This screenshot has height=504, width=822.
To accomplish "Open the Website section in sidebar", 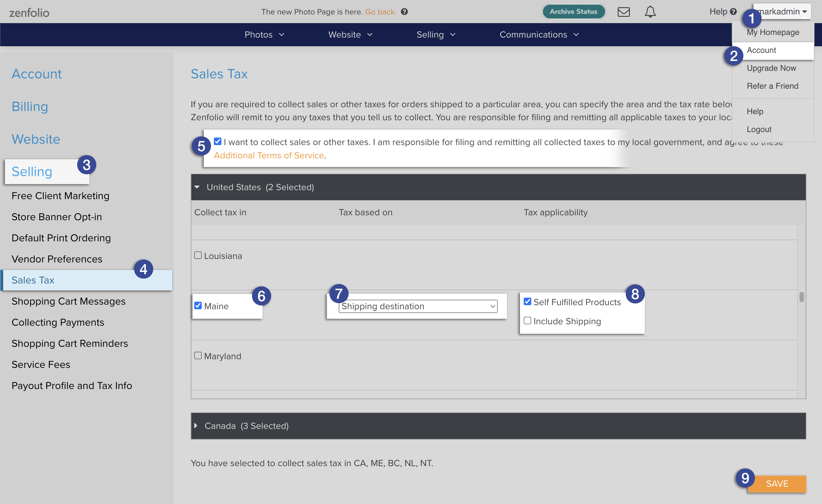I will pos(36,139).
